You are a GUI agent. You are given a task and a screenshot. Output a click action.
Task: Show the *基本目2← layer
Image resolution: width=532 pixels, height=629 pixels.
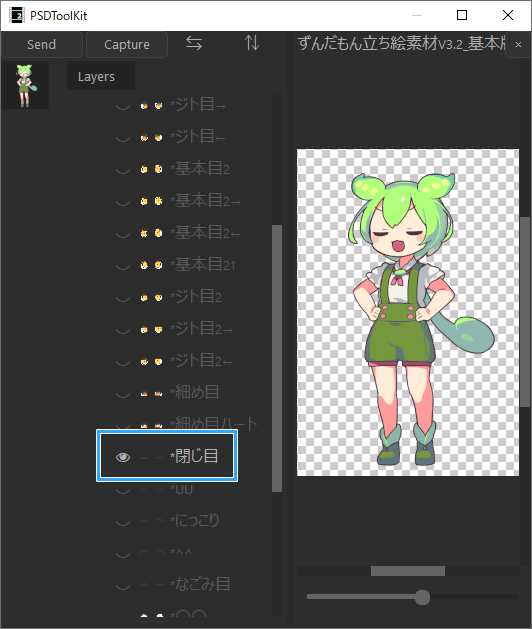point(123,234)
